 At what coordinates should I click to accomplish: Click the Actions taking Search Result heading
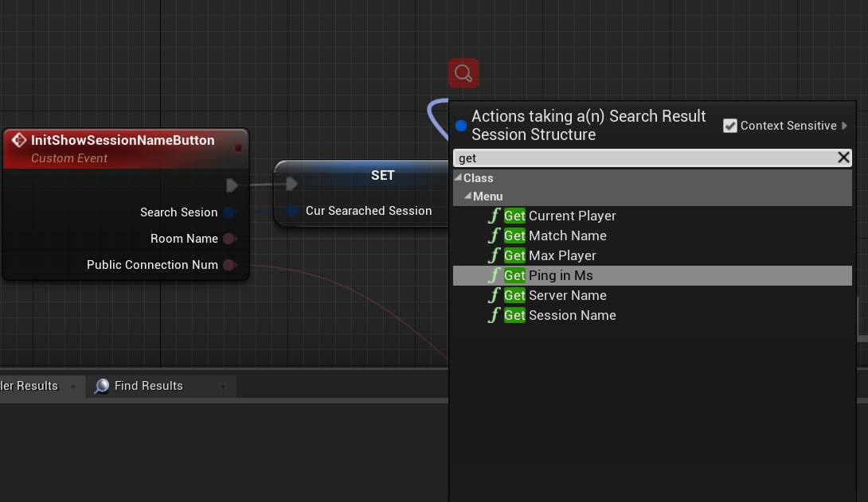pyautogui.click(x=588, y=125)
